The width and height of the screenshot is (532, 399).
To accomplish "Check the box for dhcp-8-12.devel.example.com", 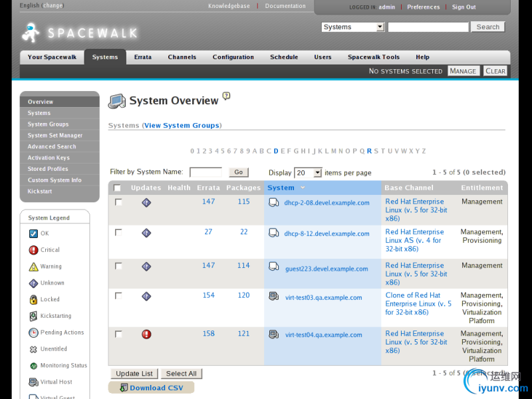I will click(118, 232).
